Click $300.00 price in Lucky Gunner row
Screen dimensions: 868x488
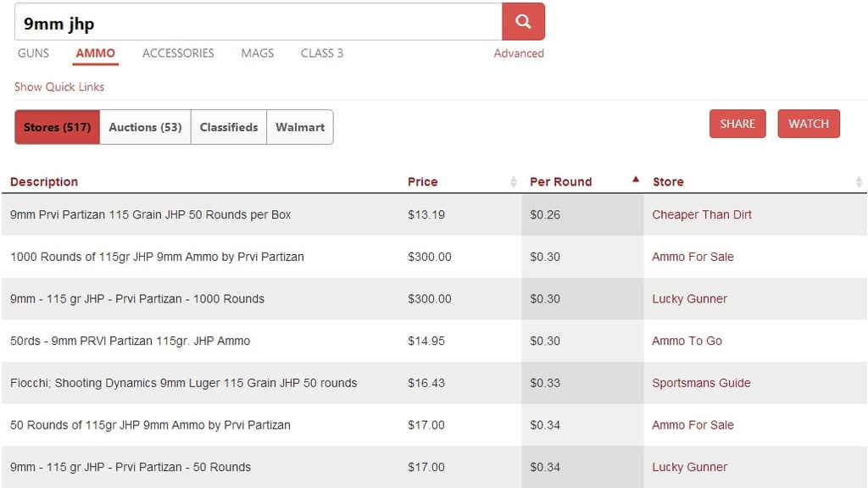tap(430, 299)
